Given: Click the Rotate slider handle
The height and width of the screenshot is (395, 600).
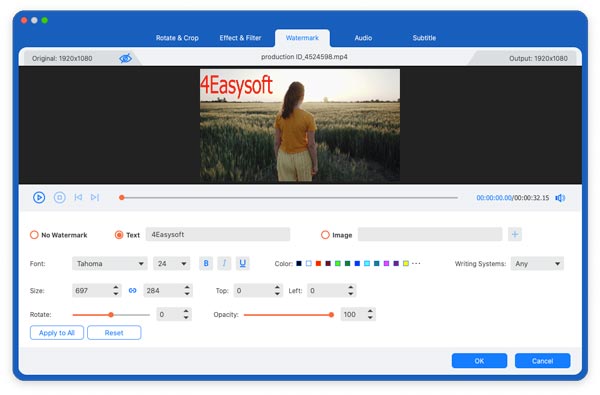Looking at the screenshot, I should pyautogui.click(x=111, y=315).
